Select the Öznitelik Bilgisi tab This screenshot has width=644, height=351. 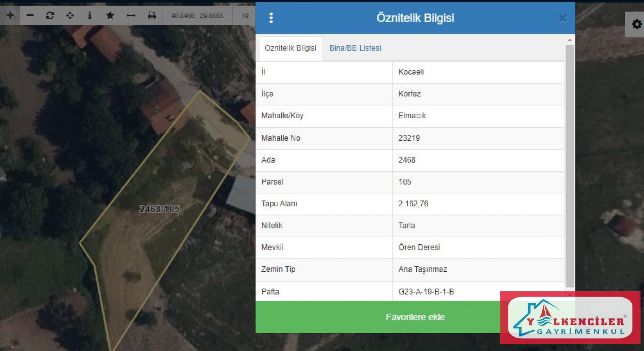(x=290, y=48)
